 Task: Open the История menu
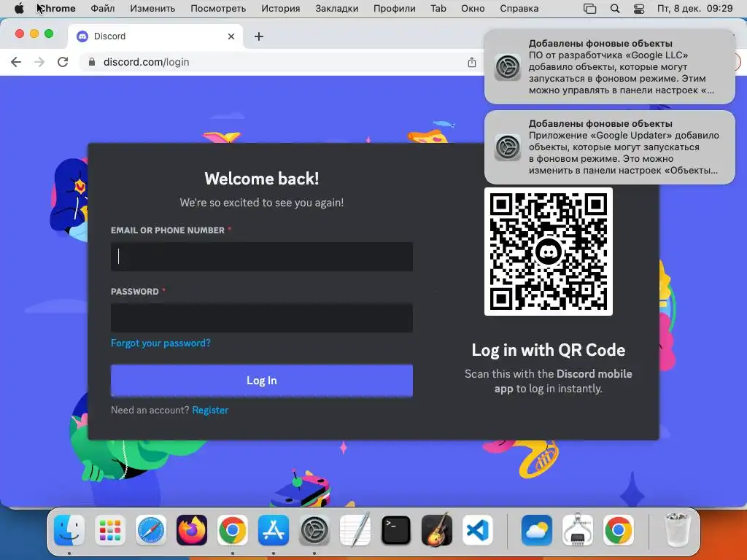pos(281,9)
